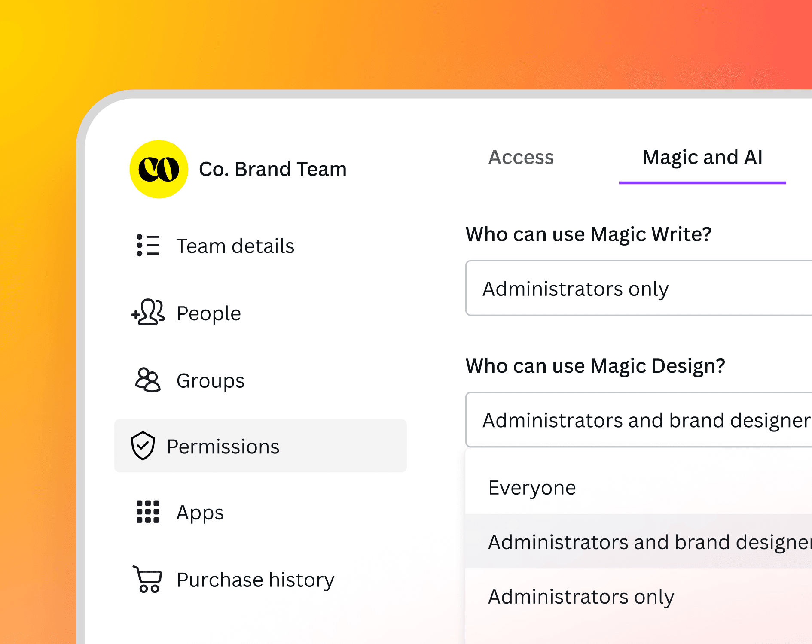
Task: Click the Permissions shield icon
Action: (x=143, y=446)
